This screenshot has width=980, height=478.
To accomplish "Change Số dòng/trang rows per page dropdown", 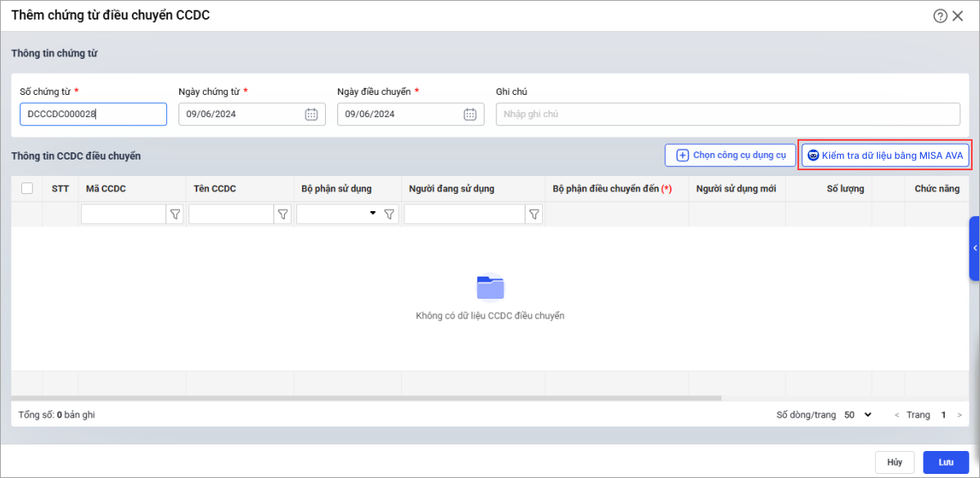I will [x=858, y=415].
